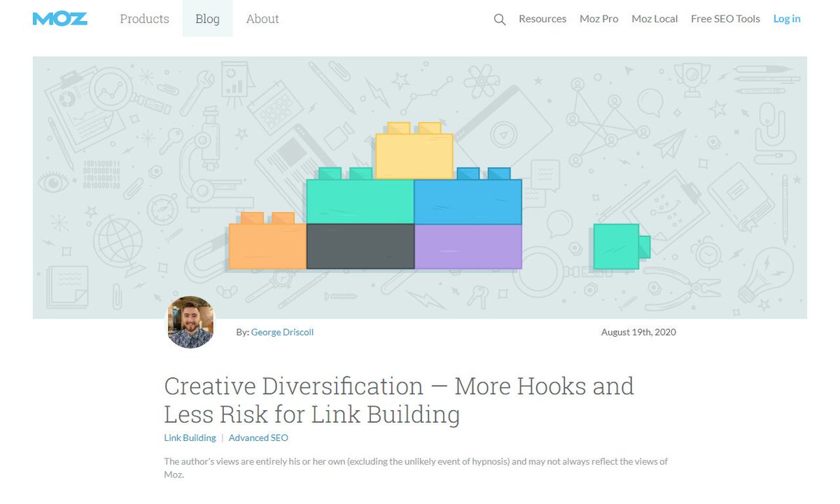Click the purple brick in the blog header image
This screenshot has height=504, width=840.
click(x=468, y=246)
